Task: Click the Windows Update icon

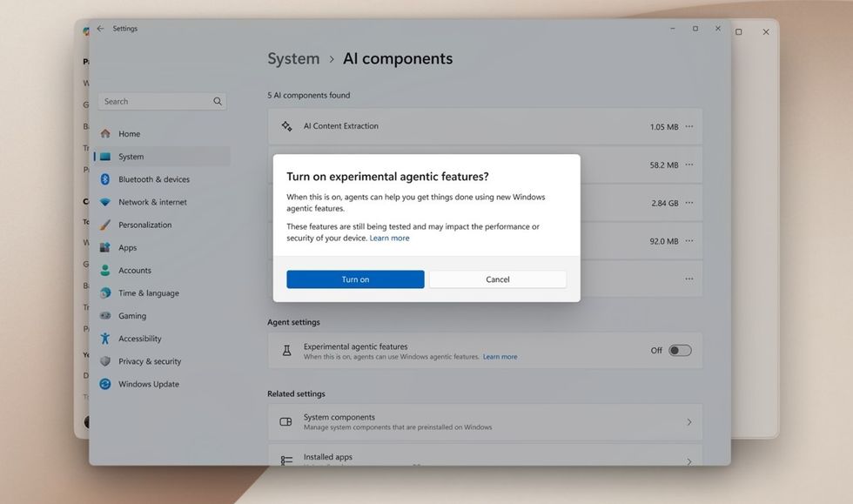Action: pos(105,384)
